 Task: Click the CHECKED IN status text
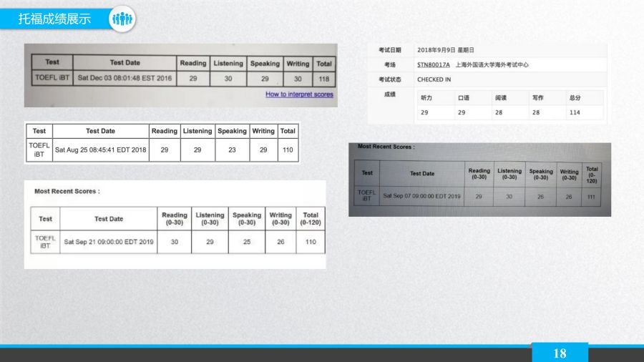click(434, 79)
